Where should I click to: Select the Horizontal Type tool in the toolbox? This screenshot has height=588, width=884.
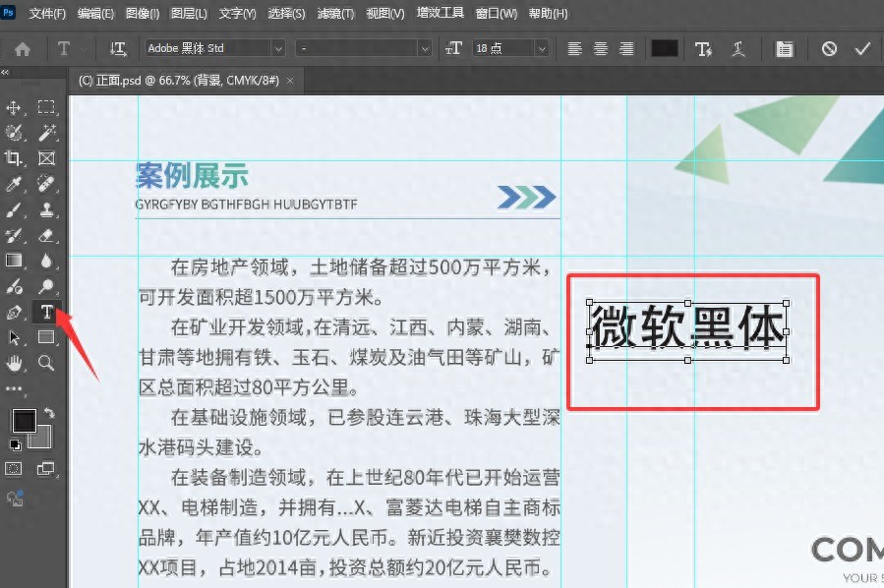click(47, 312)
